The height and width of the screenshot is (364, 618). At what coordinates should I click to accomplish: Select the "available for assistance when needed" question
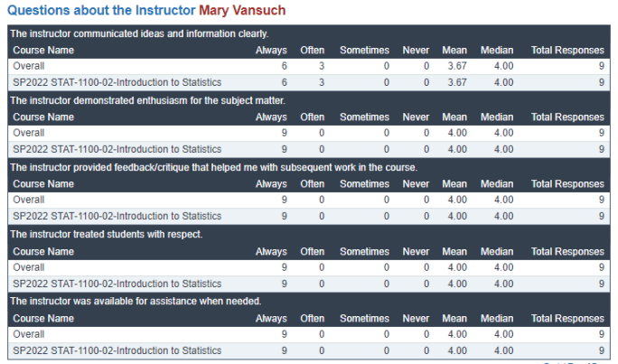tap(136, 301)
